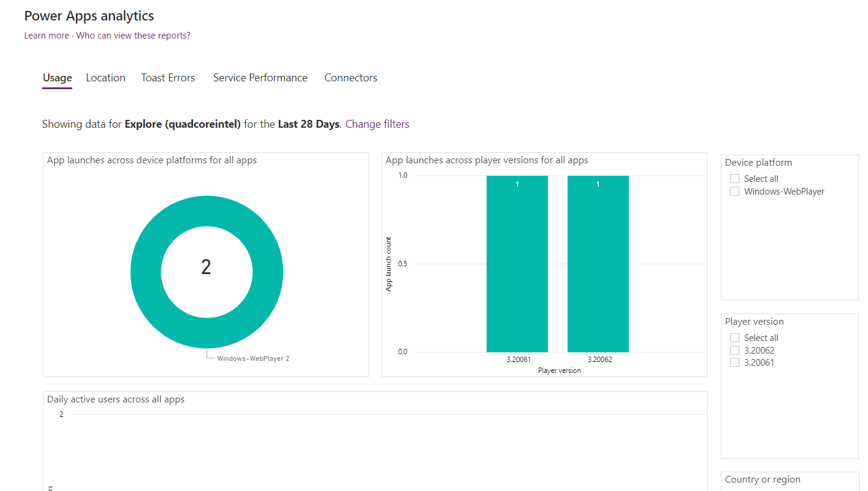
Task: Switch to the Location tab
Action: (105, 77)
